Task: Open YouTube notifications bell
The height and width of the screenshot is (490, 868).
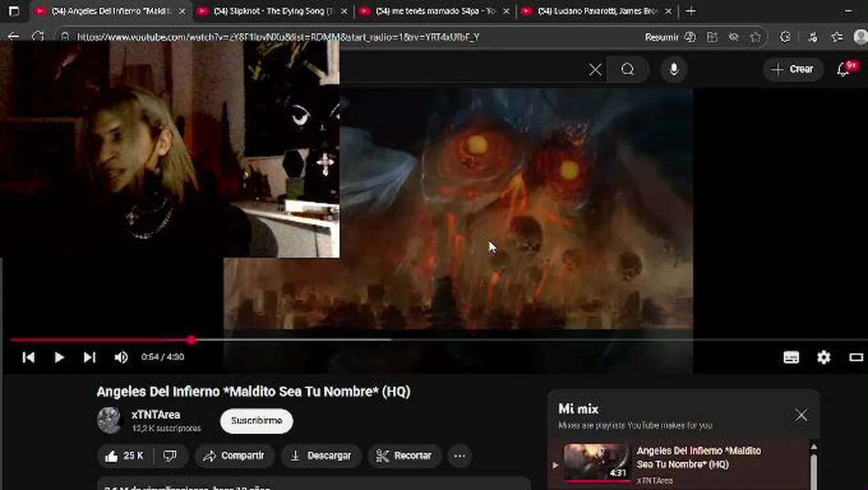Action: pos(843,69)
